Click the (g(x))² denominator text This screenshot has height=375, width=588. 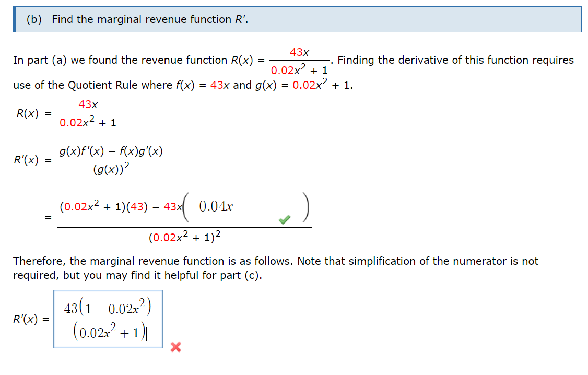[x=111, y=169]
